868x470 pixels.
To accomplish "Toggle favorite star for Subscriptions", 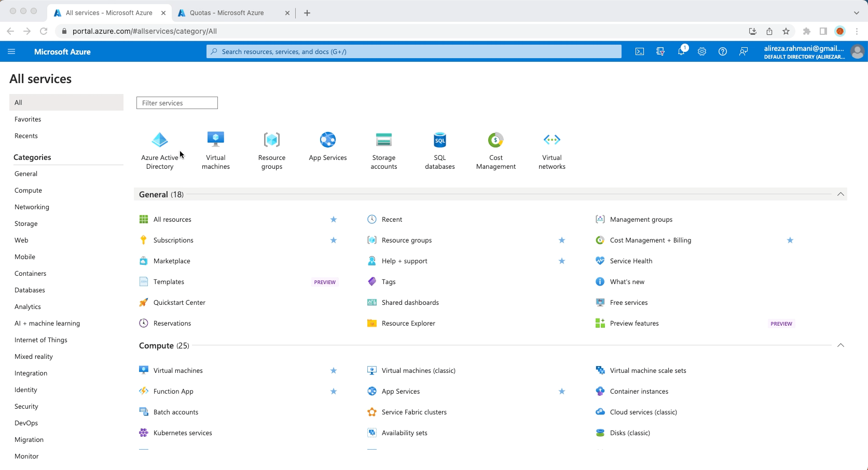I will pyautogui.click(x=334, y=240).
